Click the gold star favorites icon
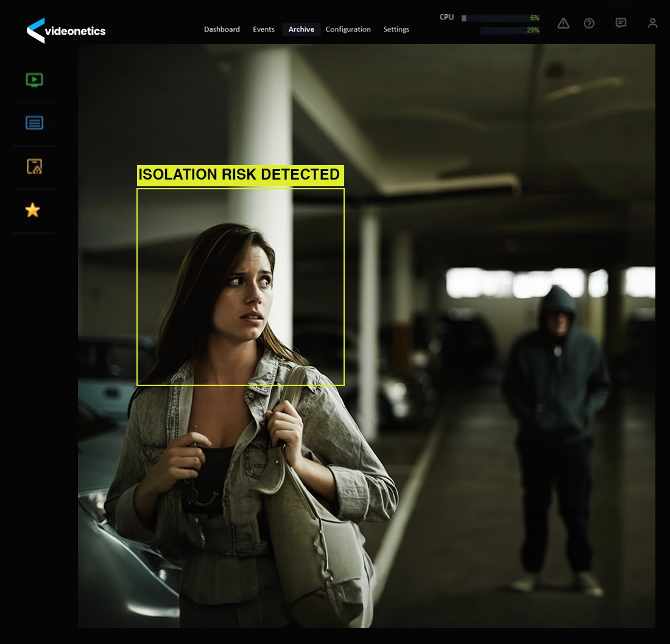670x644 pixels. coord(32,211)
